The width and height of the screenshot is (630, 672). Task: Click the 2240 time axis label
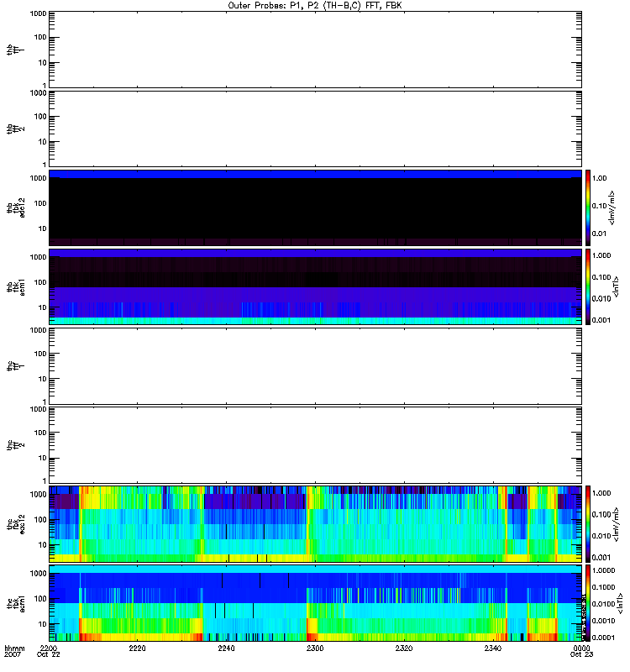(226, 649)
